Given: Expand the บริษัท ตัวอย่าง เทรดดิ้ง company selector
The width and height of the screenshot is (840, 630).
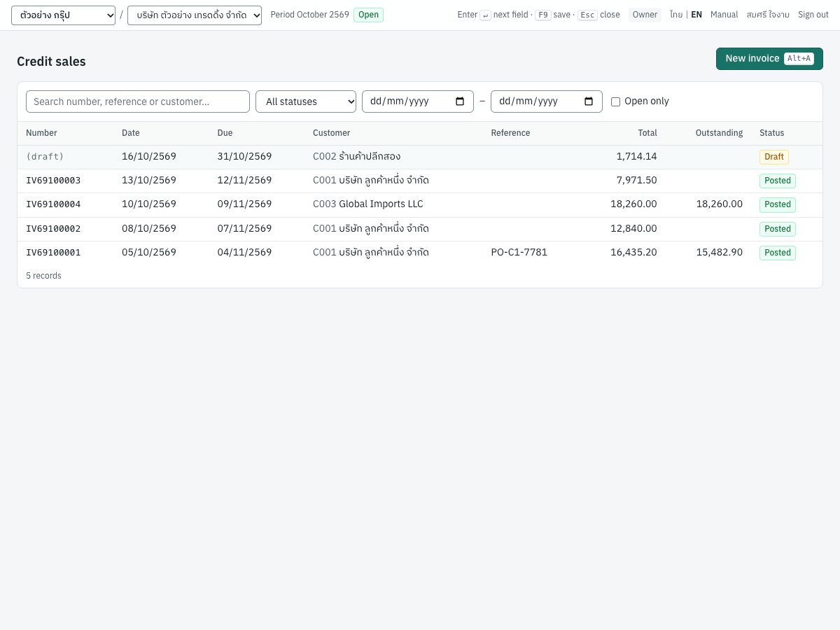Looking at the screenshot, I should coord(195,15).
